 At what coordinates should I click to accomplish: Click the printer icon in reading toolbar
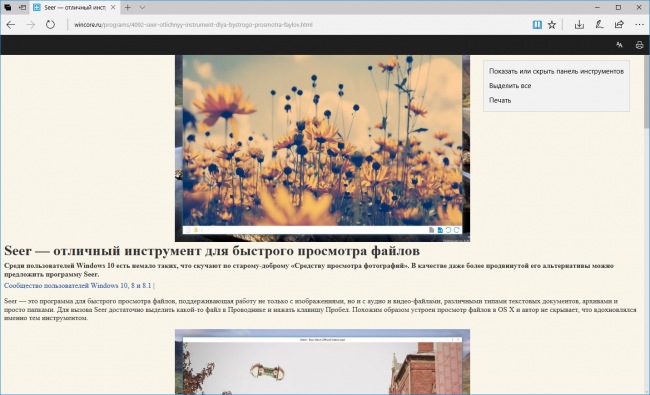639,45
